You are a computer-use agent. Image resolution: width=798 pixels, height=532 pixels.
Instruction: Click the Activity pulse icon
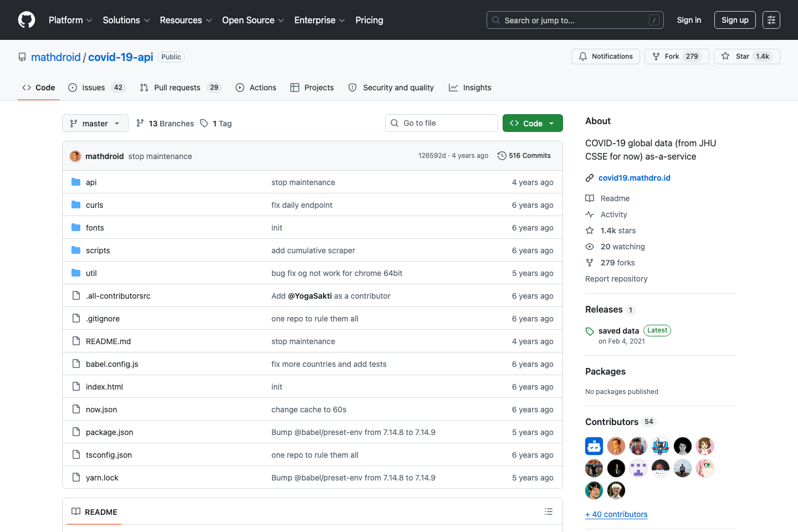[589, 214]
